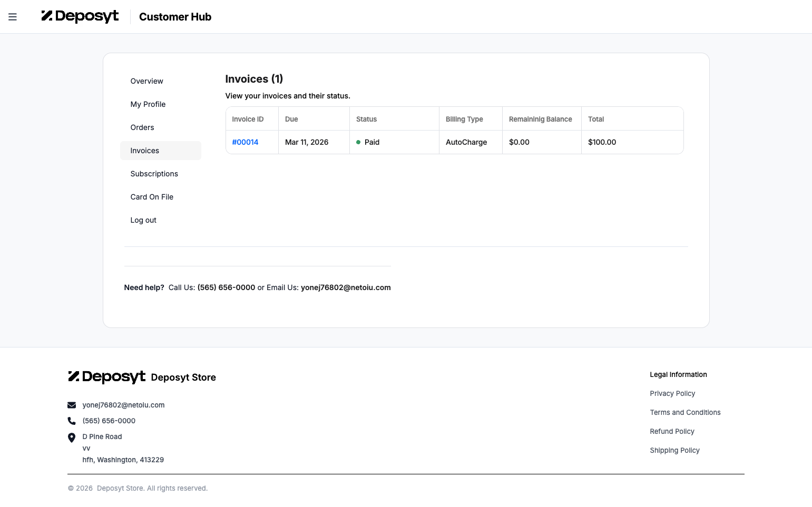Click the Paid status text
Image resolution: width=812 pixels, height=507 pixels.
click(x=372, y=142)
